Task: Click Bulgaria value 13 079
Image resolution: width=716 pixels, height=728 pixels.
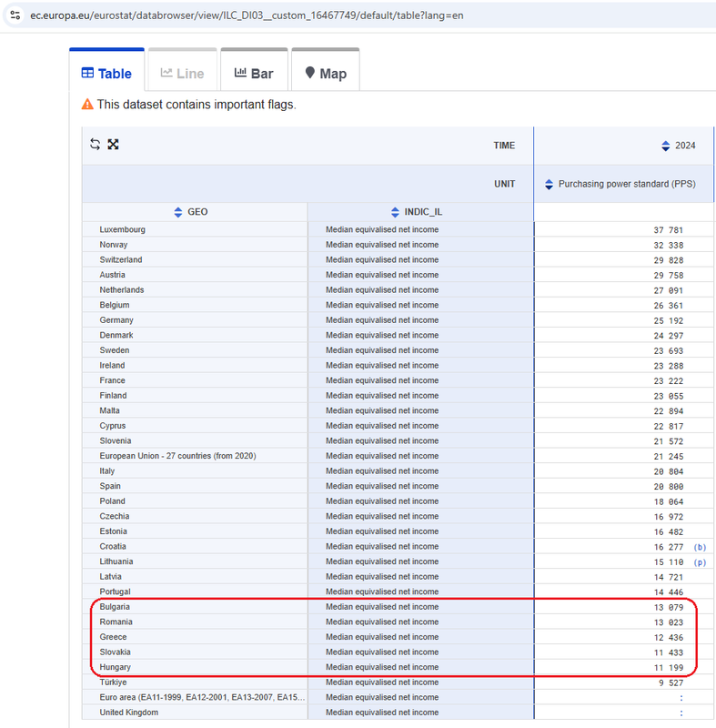Action: pyautogui.click(x=669, y=607)
